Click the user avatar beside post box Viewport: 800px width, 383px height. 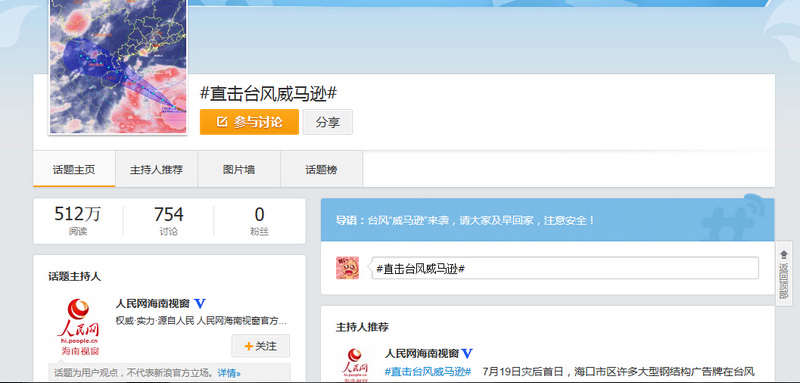point(347,268)
